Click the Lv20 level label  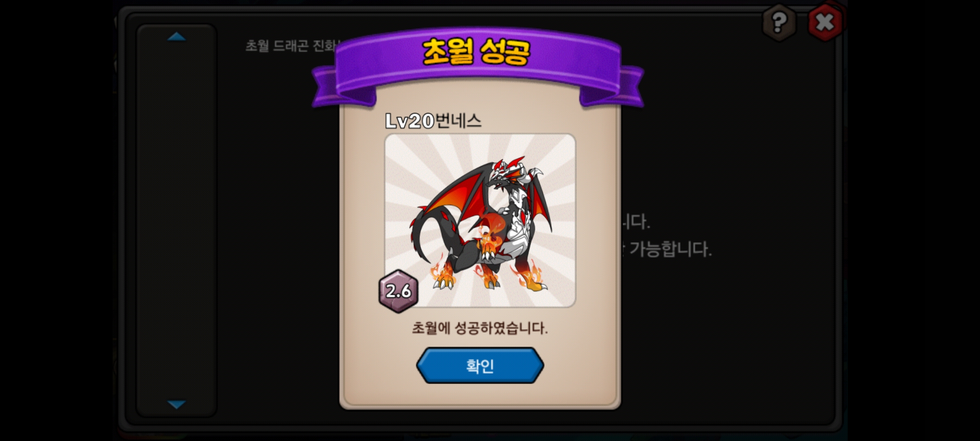(410, 121)
